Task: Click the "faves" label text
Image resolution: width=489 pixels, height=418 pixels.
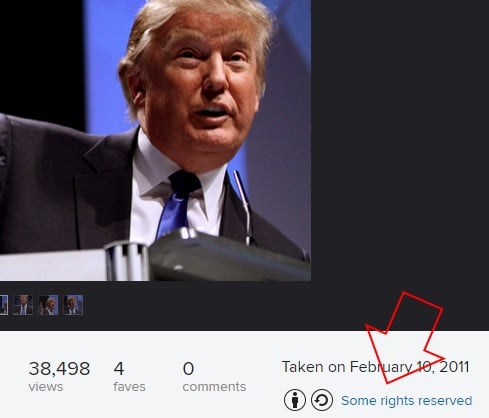Action: click(129, 387)
